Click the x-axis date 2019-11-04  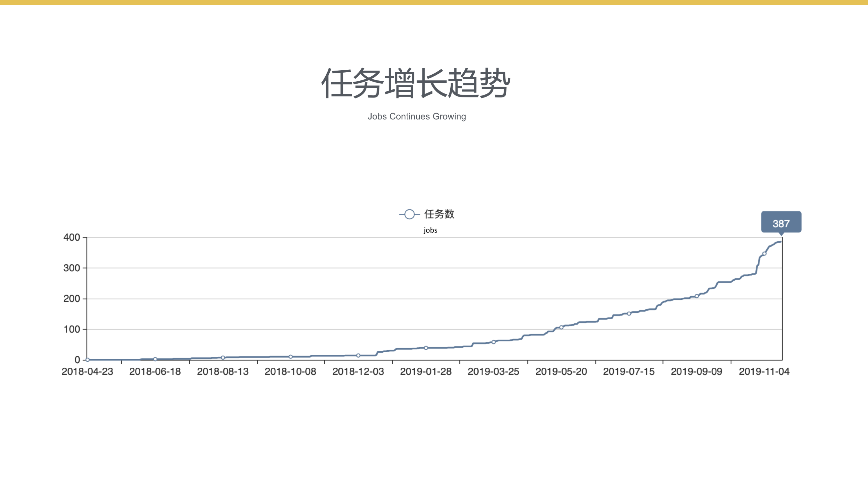(x=764, y=372)
